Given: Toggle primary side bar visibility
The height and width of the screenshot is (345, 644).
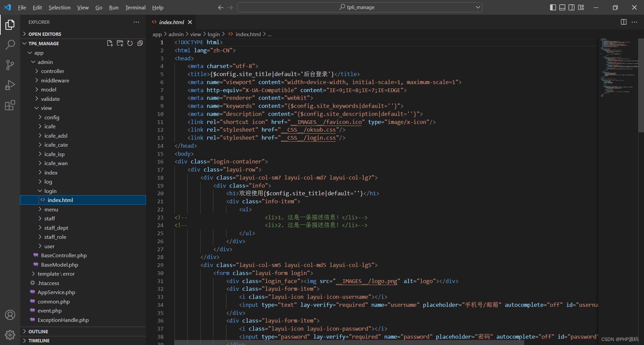Looking at the screenshot, I should click(x=553, y=7).
